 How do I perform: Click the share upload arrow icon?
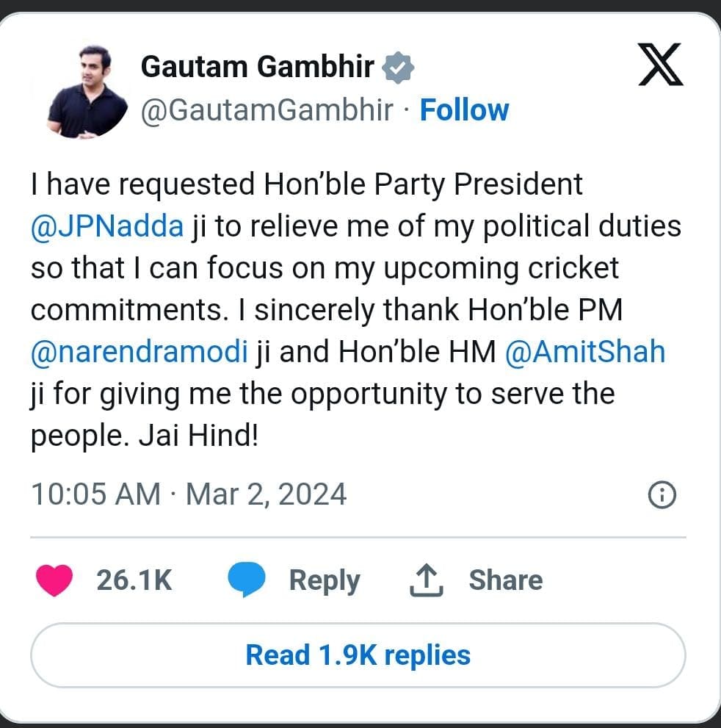(426, 580)
